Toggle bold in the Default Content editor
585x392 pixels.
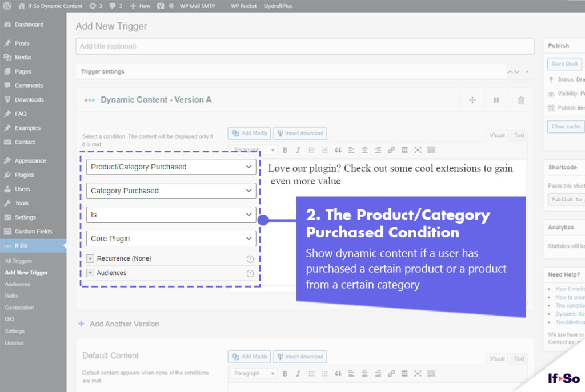pyautogui.click(x=285, y=373)
